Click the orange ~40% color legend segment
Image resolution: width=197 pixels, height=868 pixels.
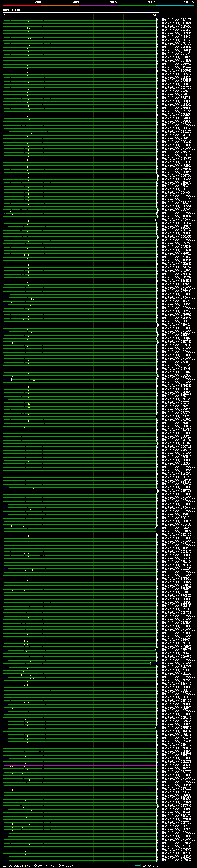(x=60, y=6)
